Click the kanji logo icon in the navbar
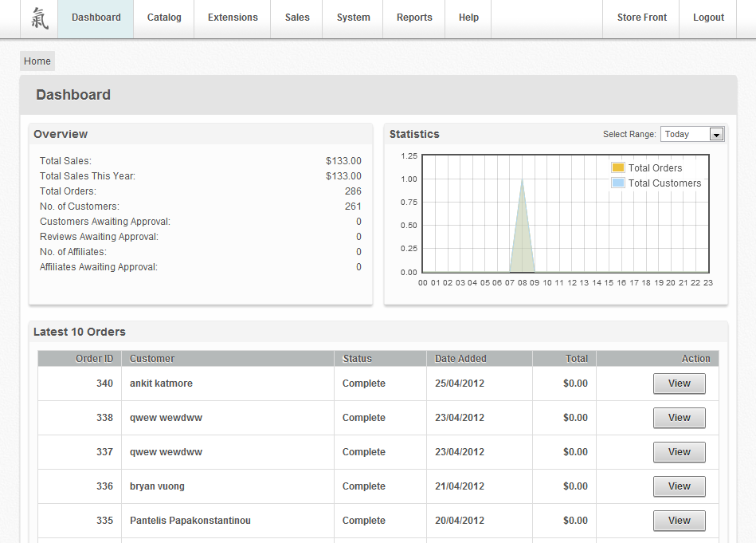 pos(40,18)
